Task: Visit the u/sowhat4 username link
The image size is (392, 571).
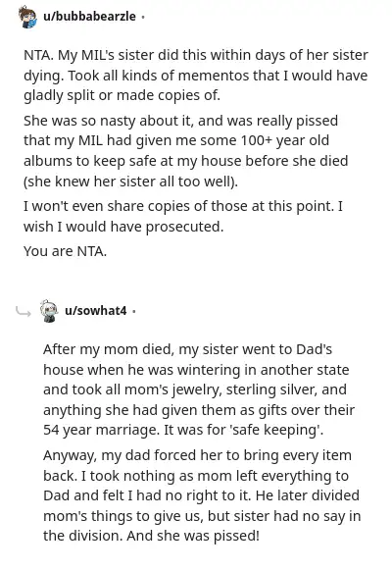Action: point(96,311)
